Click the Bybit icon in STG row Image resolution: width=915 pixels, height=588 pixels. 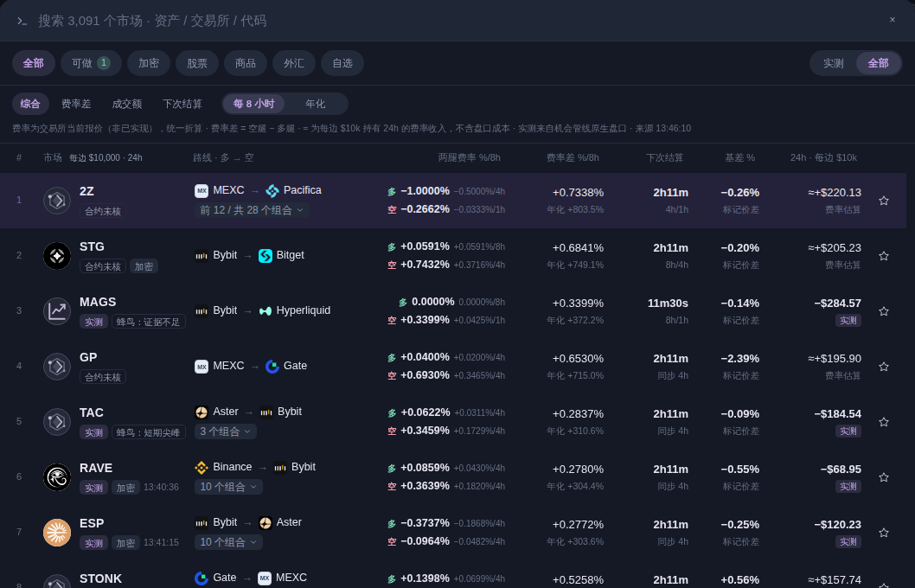pos(202,255)
